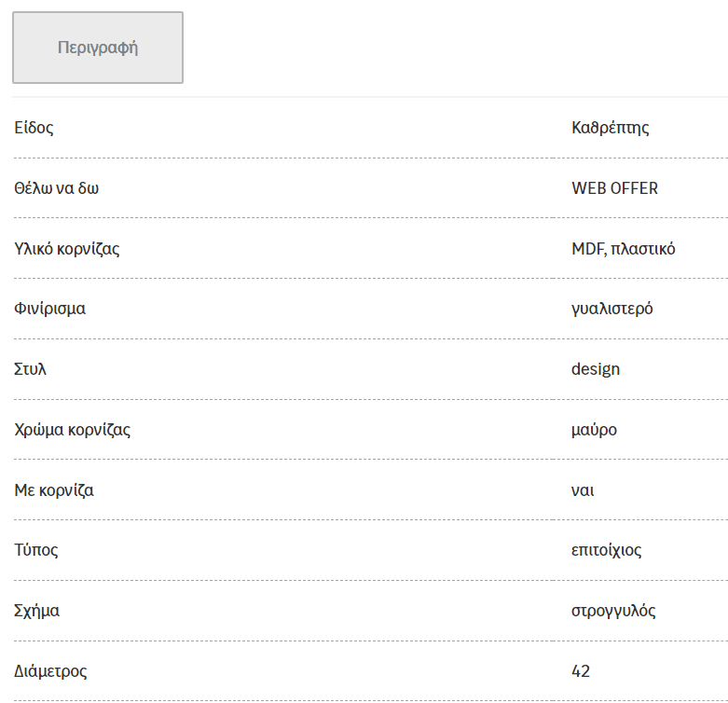Select the Καθρέπτης value text
The height and width of the screenshot is (703, 728).
[x=610, y=128]
